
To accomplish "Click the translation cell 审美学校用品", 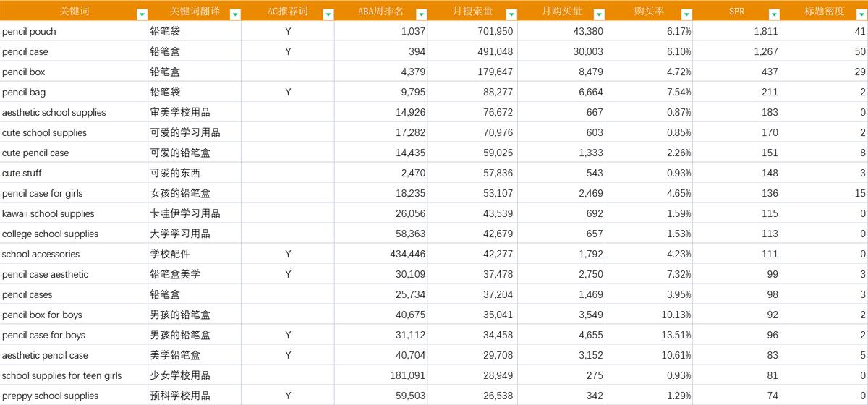I will (195, 112).
